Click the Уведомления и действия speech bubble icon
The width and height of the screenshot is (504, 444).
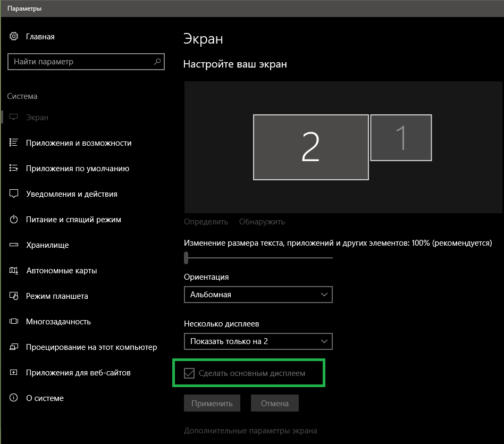coord(13,194)
